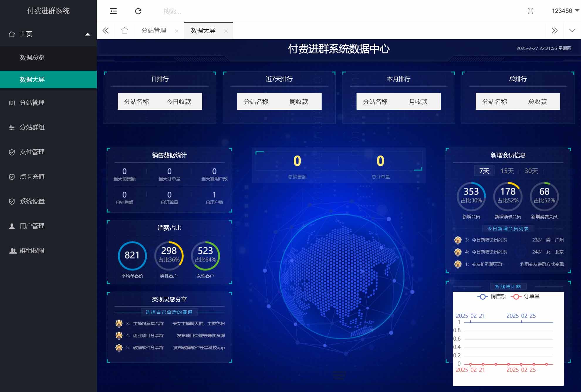Click the 今日新增会员列表 button
This screenshot has width=581, height=392.
point(508,229)
